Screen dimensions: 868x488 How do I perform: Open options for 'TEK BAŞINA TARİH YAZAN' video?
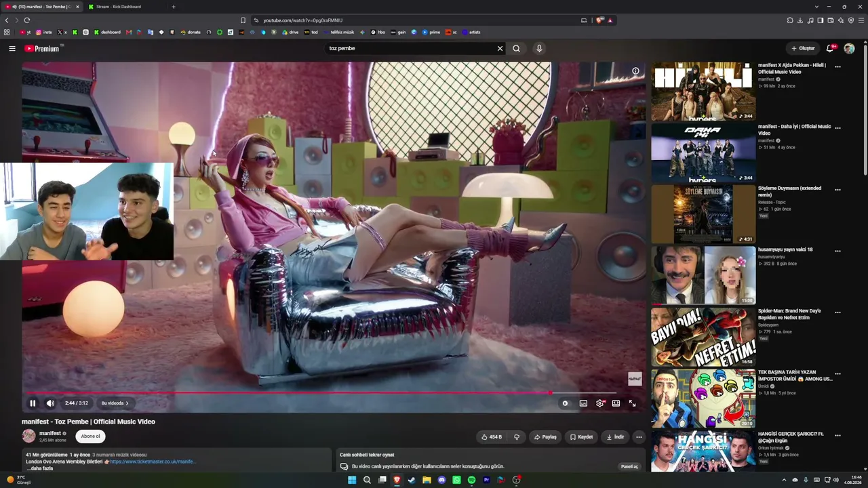(x=837, y=374)
